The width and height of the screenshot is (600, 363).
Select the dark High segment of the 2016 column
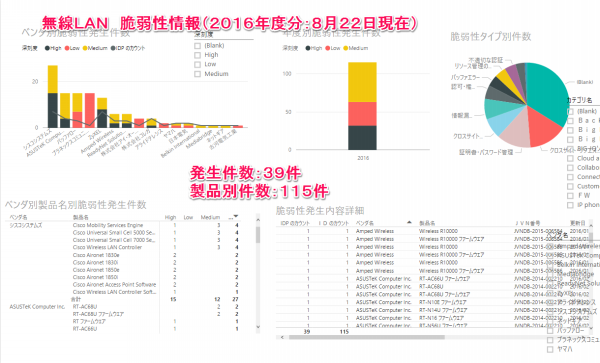pos(362,138)
